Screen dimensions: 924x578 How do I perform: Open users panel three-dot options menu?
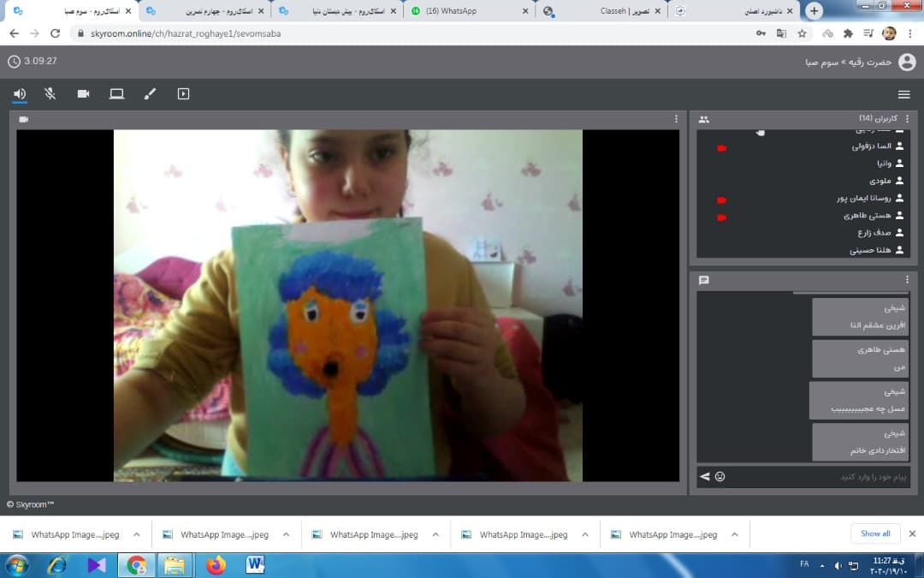pyautogui.click(x=907, y=119)
